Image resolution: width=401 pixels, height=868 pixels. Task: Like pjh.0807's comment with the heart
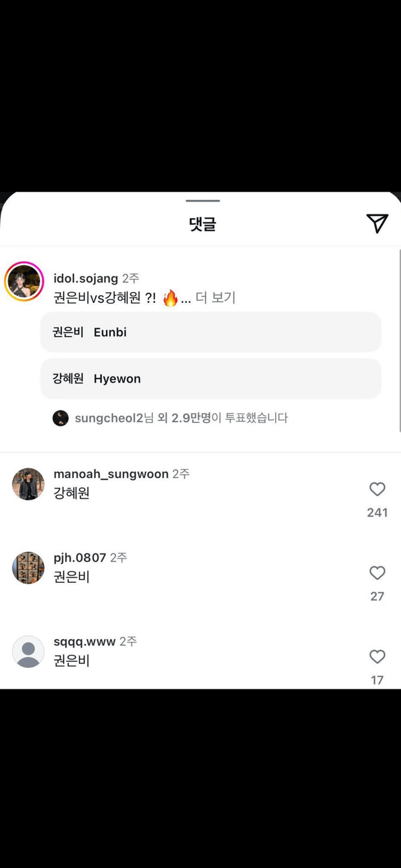tap(377, 573)
